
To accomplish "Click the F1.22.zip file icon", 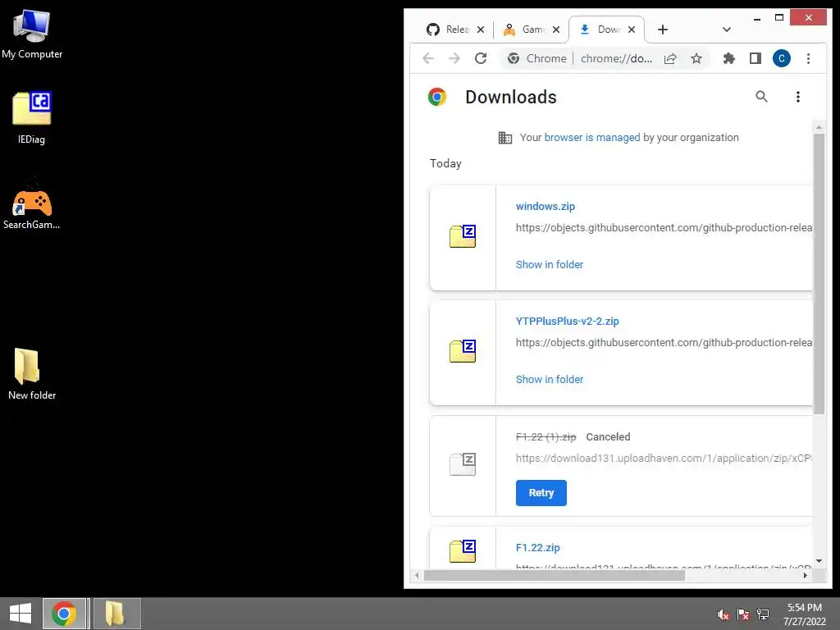I will click(x=463, y=550).
